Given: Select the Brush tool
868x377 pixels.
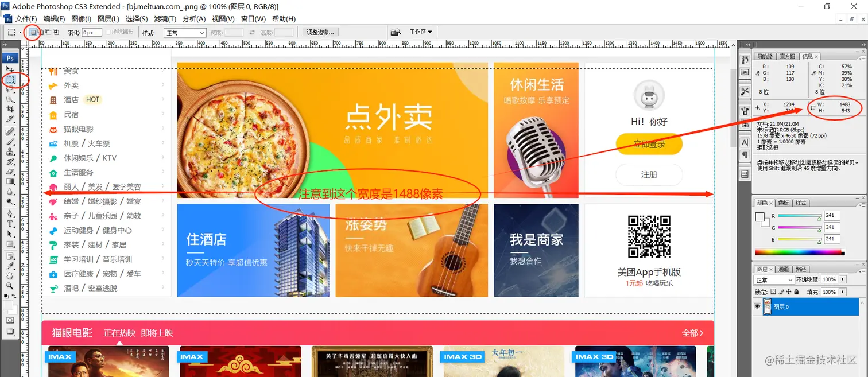Looking at the screenshot, I should 10,142.
